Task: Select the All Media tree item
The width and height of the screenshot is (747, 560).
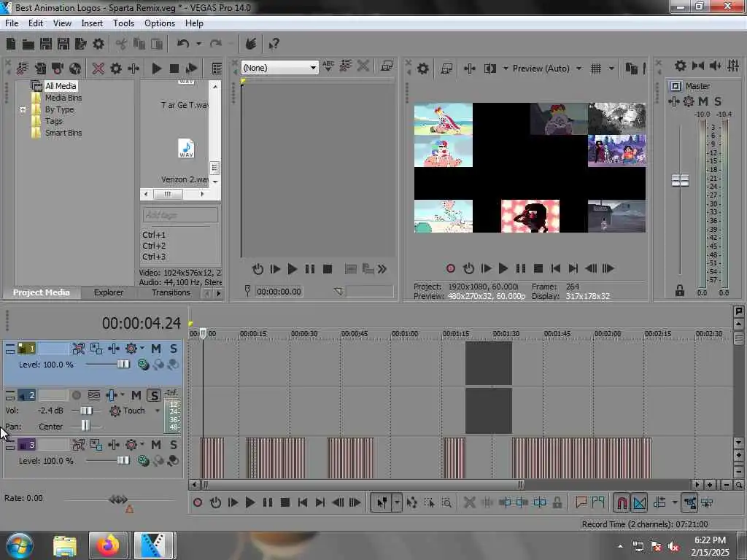Action: pyautogui.click(x=61, y=86)
